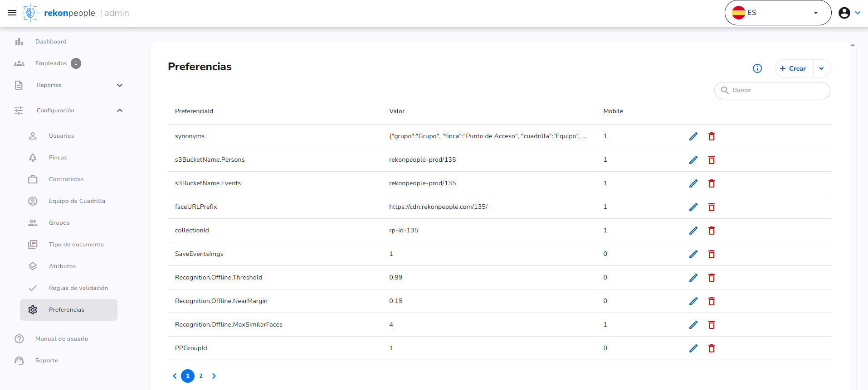Edit the s3BucketName.Persons row

coord(693,160)
